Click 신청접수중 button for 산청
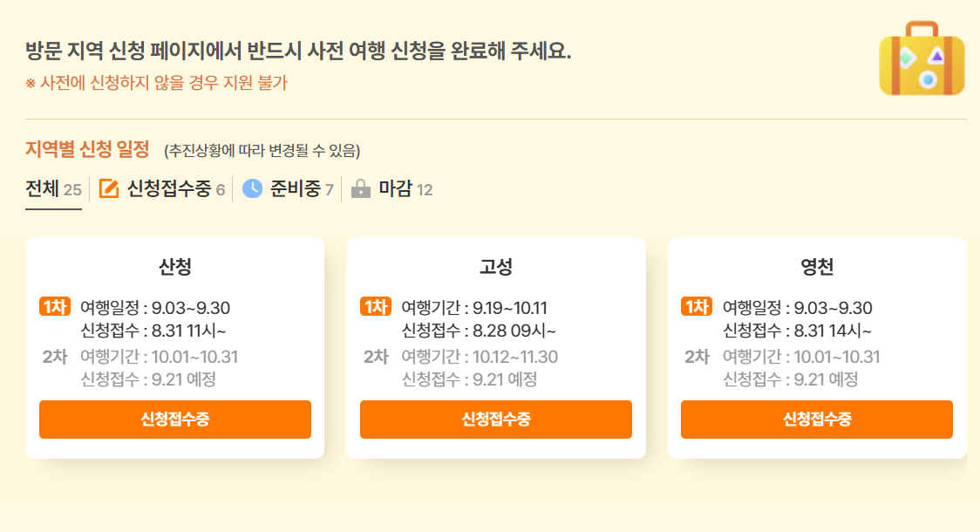 pos(175,419)
